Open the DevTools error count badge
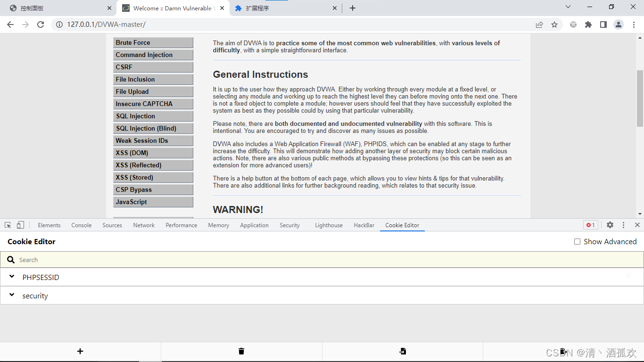This screenshot has width=644, height=362. 590,225
